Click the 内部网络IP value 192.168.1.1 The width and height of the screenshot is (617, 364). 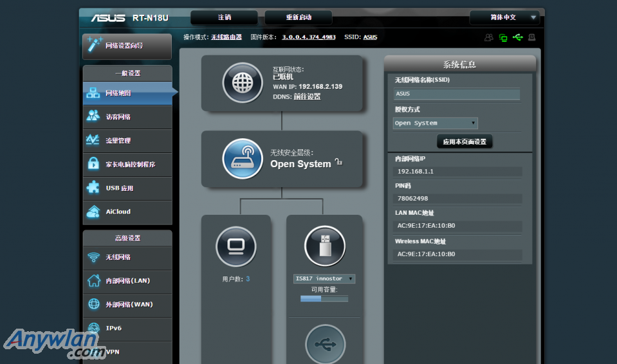click(x=415, y=172)
